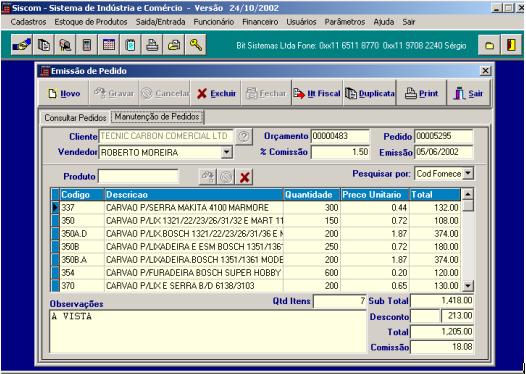Click the grid scroll up arrow
This screenshot has height=374, width=526.
click(468, 194)
